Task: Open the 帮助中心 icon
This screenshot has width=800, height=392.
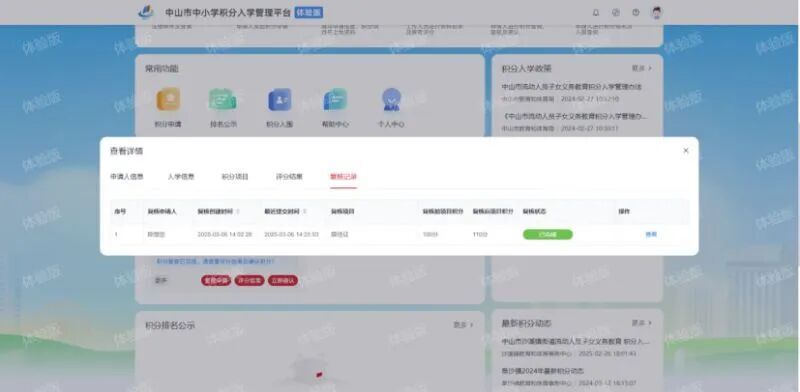Action: (335, 100)
